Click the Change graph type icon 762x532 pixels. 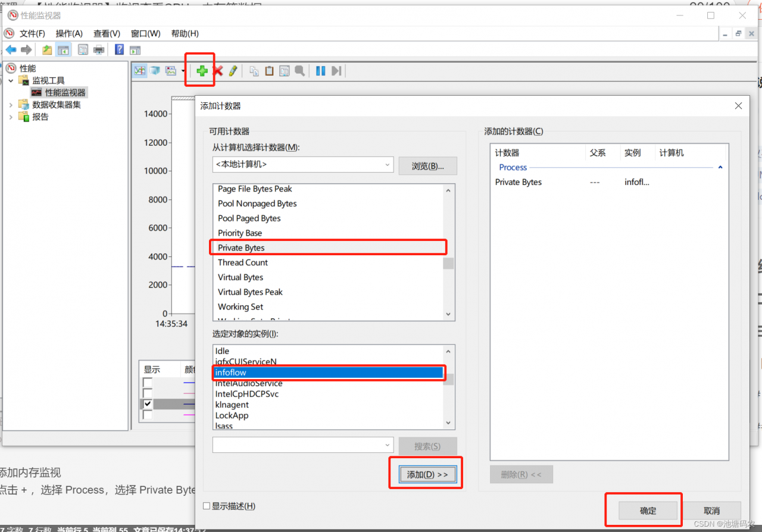coord(171,71)
